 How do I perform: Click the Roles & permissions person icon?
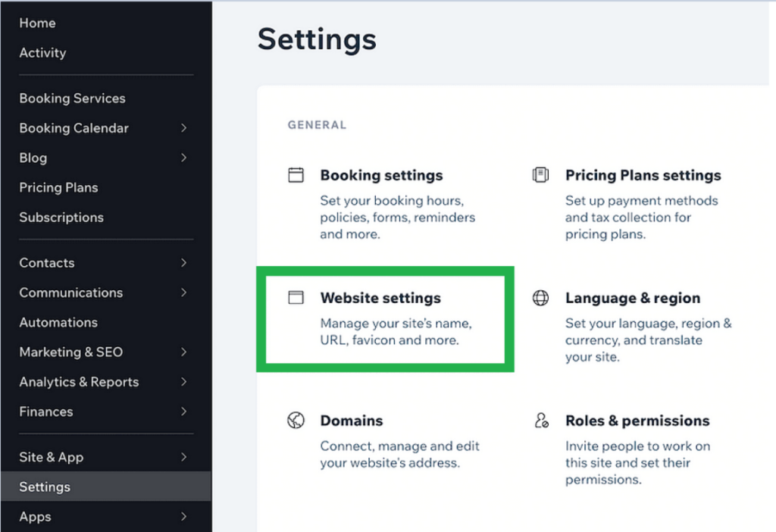(541, 421)
